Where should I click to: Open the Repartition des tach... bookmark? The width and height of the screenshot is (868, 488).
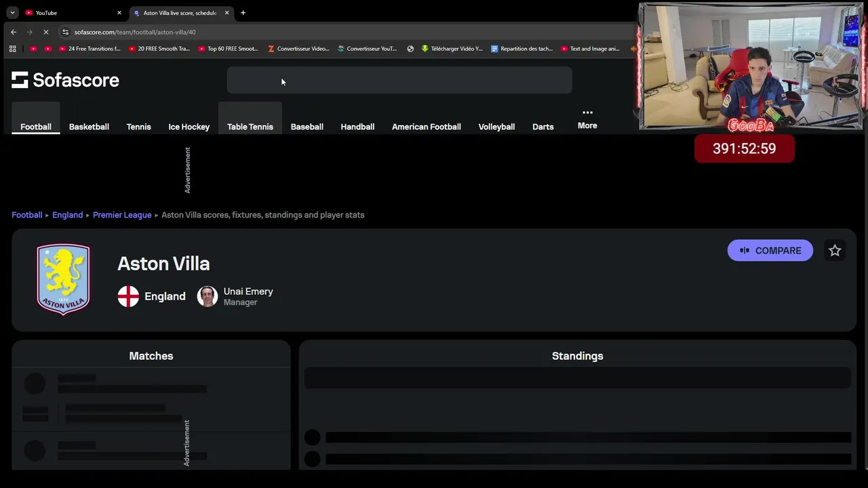(x=521, y=49)
